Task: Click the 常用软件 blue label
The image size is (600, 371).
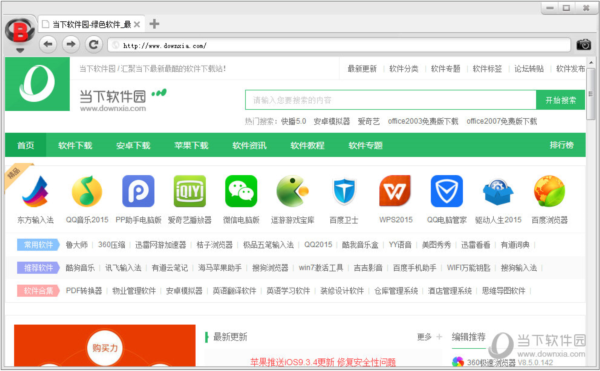Action: 38,245
